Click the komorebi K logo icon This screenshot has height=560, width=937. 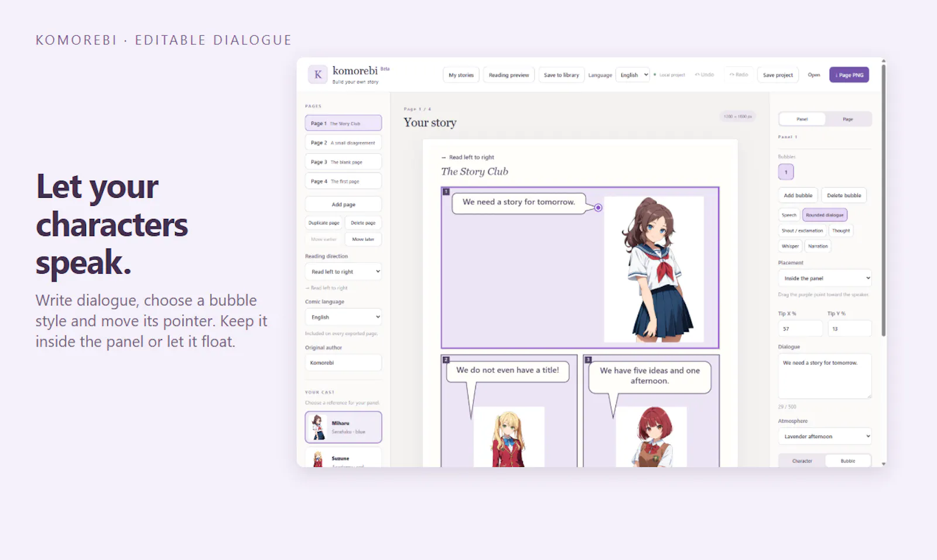coord(317,74)
